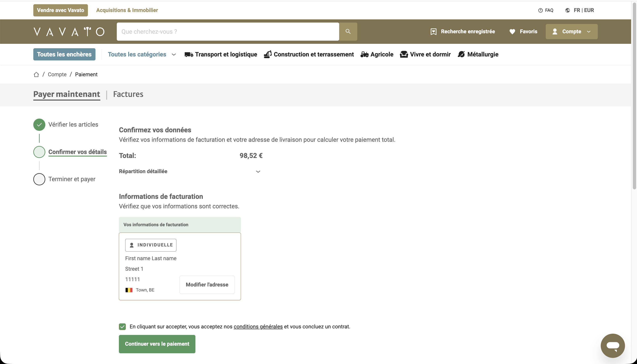Select the Vérifier les articles completed step

[x=39, y=124]
